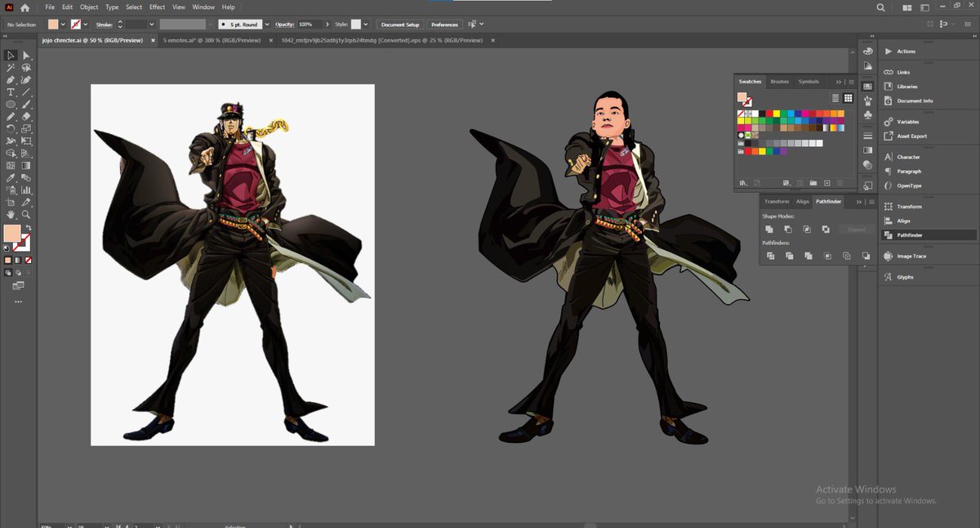980x528 pixels.
Task: Select the Lasso tool
Action: click(26, 68)
